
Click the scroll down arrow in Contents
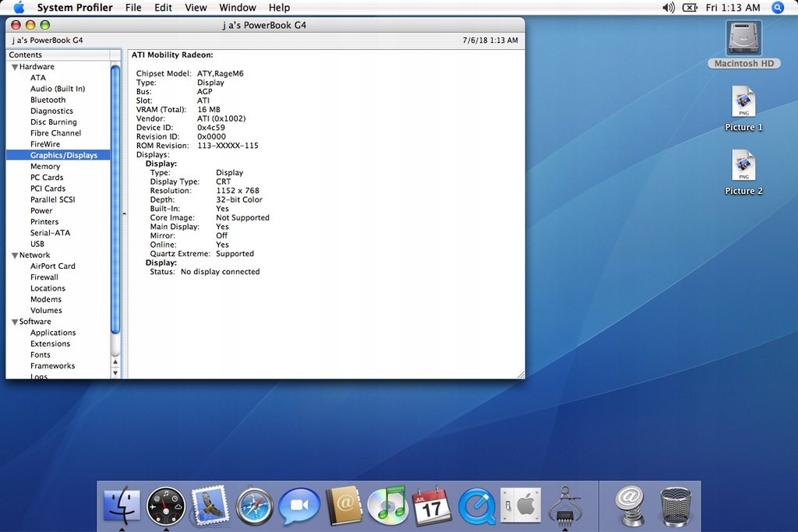[115, 373]
